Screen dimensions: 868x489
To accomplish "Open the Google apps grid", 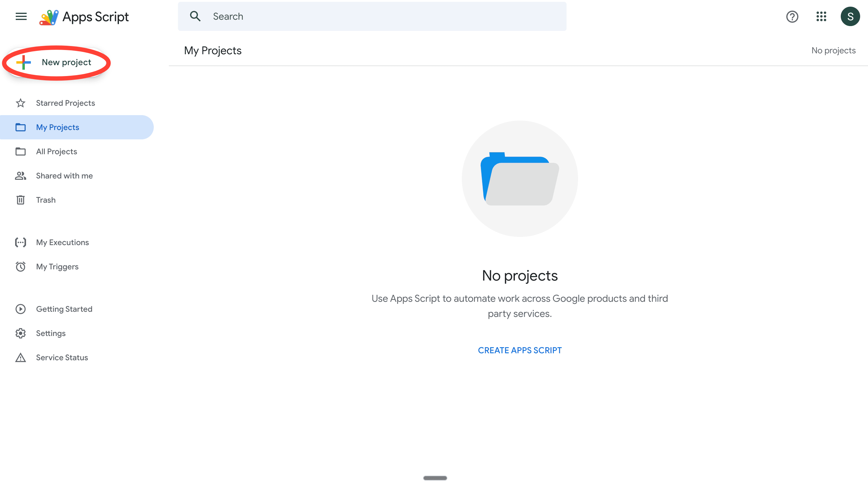I will [x=821, y=17].
